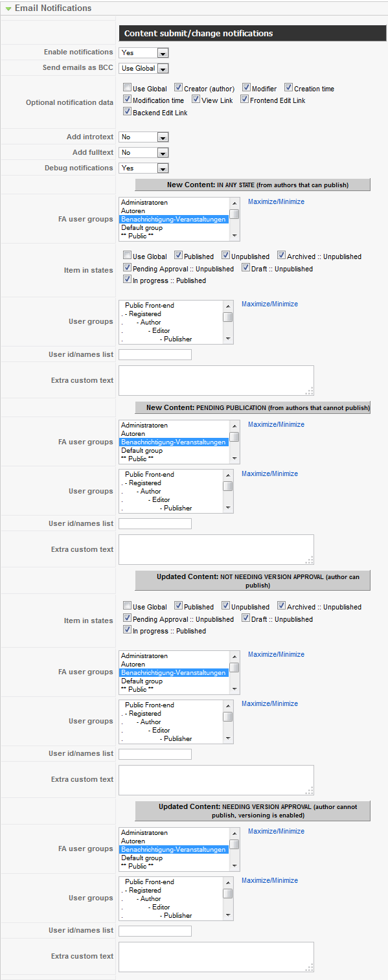Open the Add introtext dropdown
This screenshot has height=980, width=388.
pyautogui.click(x=144, y=137)
